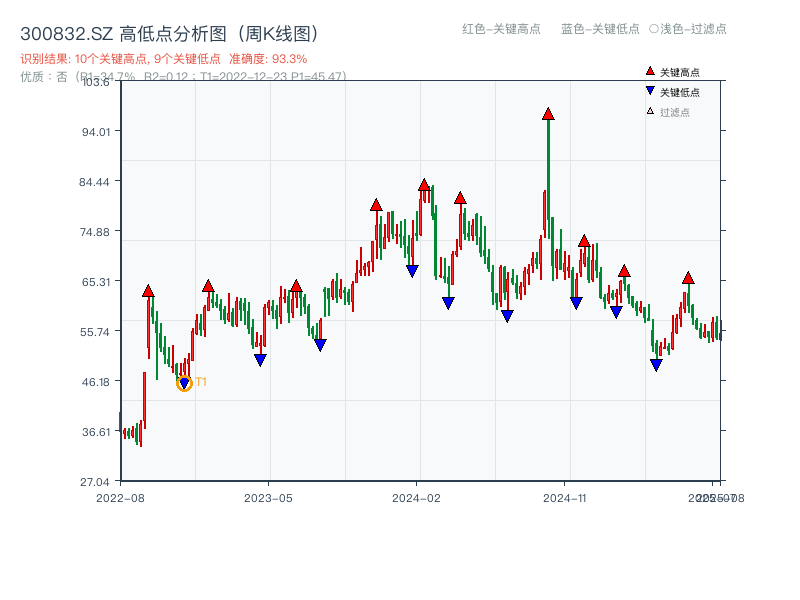Select the orange T1 circled low marker
Image resolution: width=800 pixels, height=600 pixels.
(184, 383)
